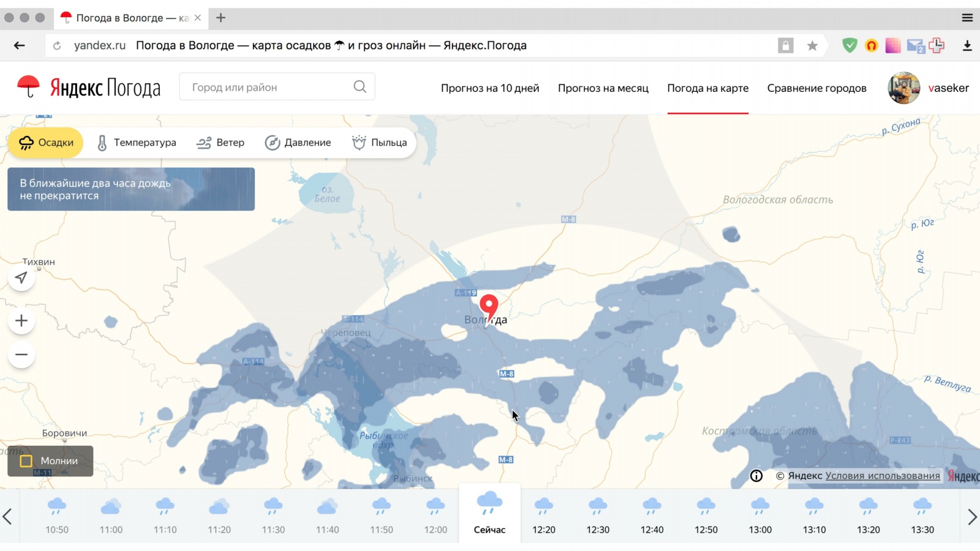This screenshot has width=980, height=551.
Task: Open a new browser tab
Action: 221,18
